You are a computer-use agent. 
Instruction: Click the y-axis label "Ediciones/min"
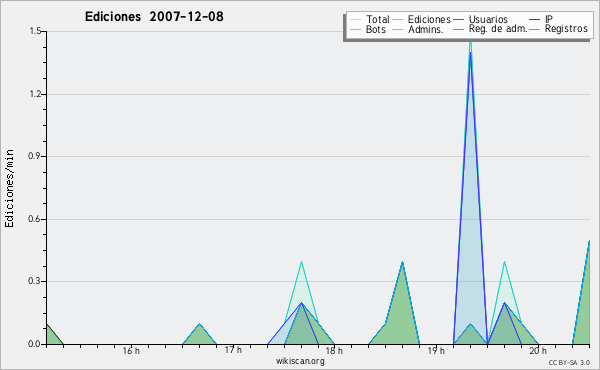(x=9, y=188)
